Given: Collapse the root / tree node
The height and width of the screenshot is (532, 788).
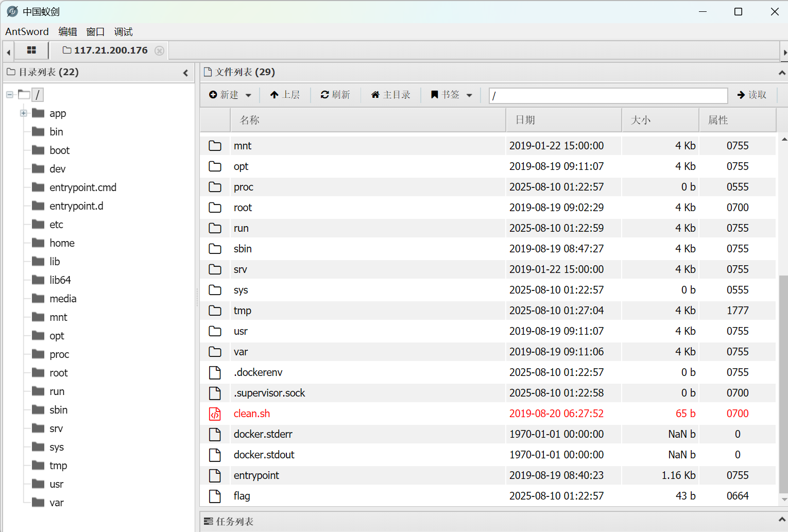Looking at the screenshot, I should pos(10,95).
